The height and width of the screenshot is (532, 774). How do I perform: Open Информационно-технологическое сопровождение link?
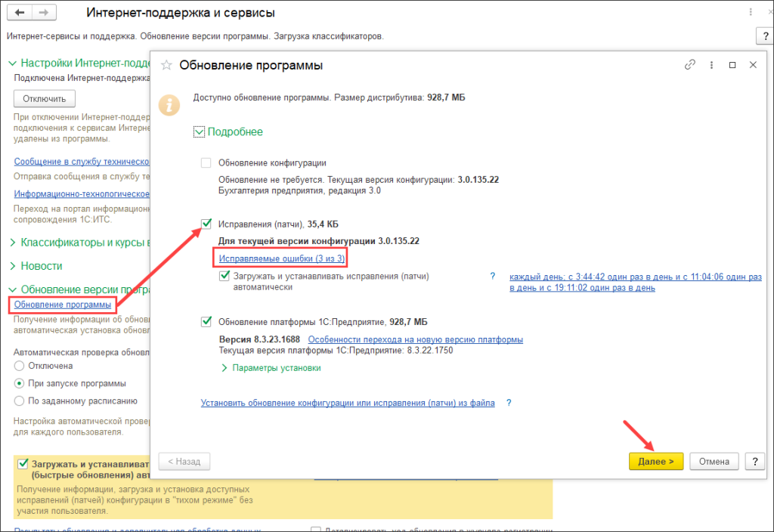coord(82,194)
